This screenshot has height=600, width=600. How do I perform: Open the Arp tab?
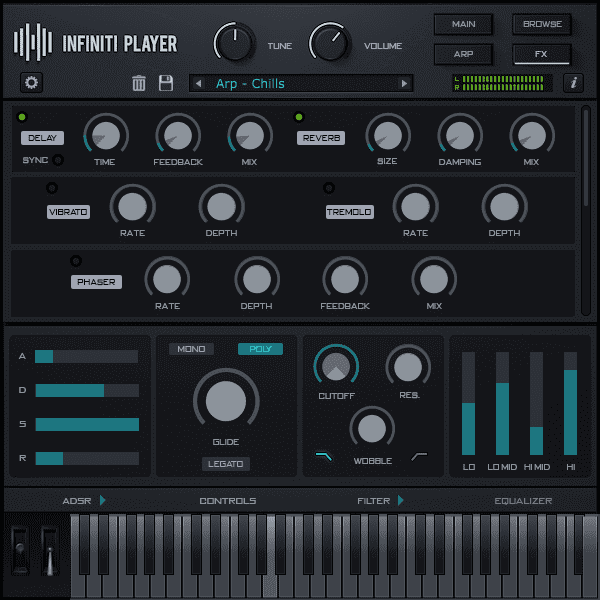point(463,54)
